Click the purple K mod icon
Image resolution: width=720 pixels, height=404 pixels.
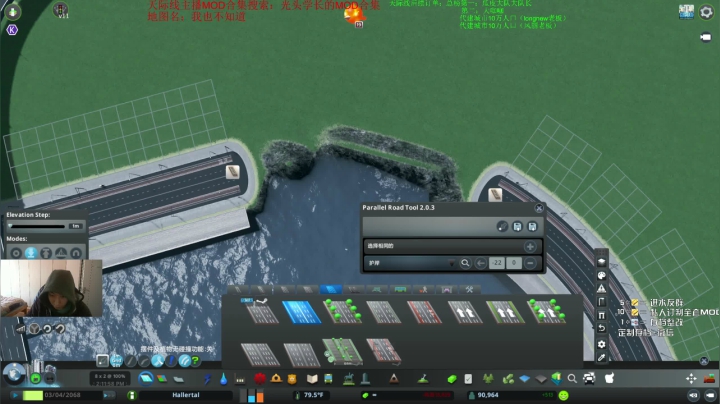(12, 30)
